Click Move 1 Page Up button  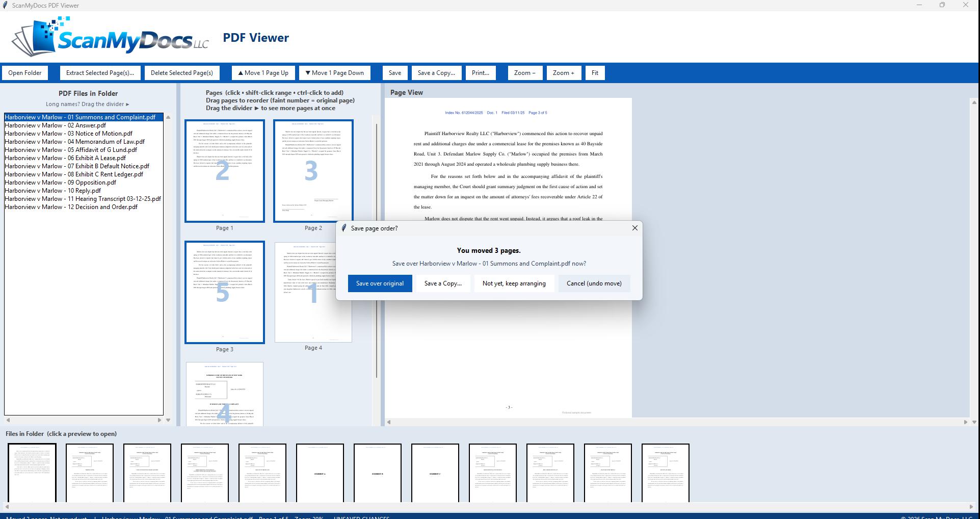click(x=263, y=73)
